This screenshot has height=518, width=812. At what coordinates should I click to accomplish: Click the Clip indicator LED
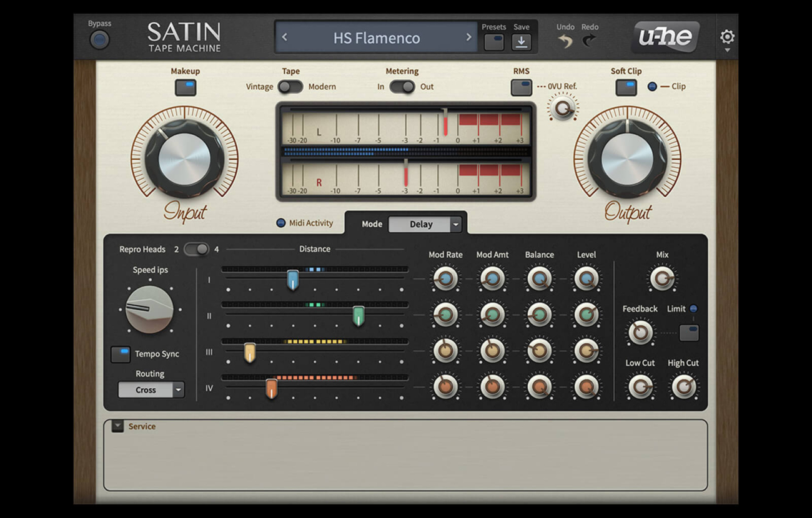tap(652, 87)
